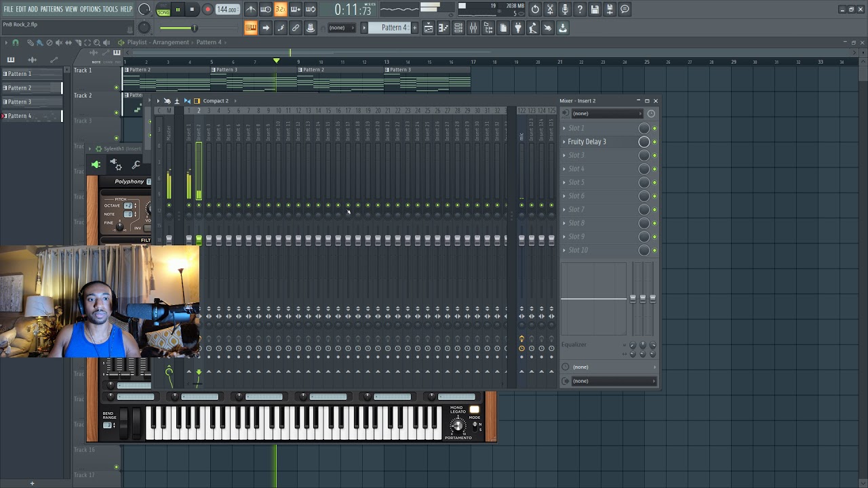The image size is (868, 488).
Task: Open the PATTERNS menu
Action: point(52,9)
